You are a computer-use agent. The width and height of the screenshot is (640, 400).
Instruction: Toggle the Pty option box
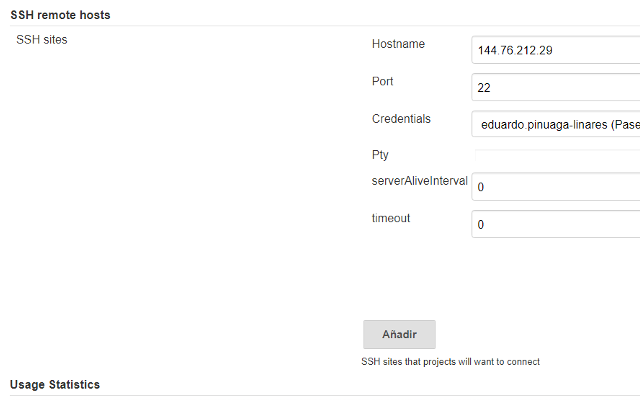tap(558, 155)
